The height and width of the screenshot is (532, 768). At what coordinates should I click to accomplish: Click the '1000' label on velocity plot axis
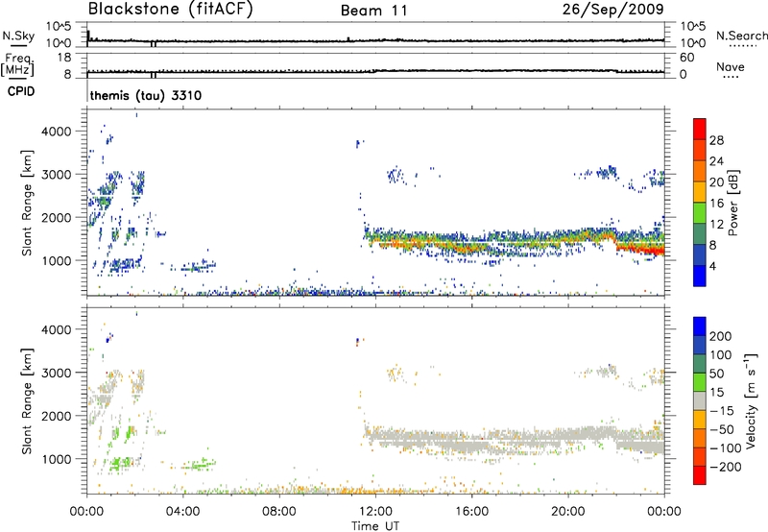coord(56,459)
